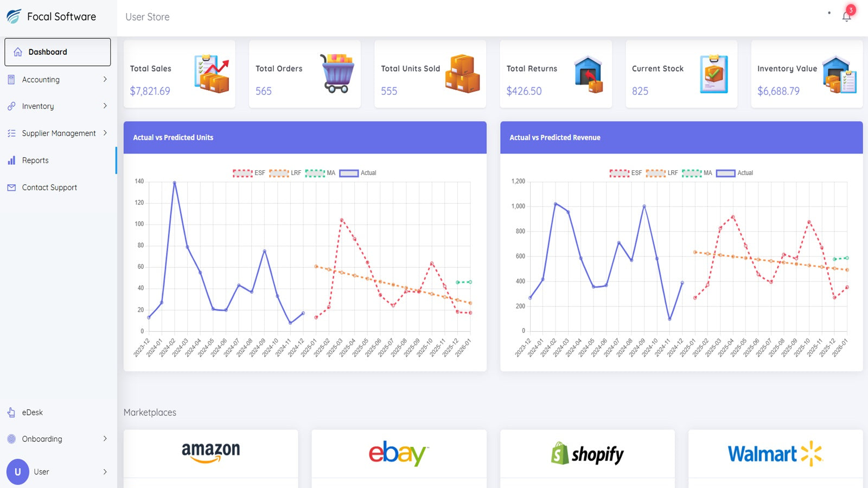This screenshot has height=488, width=868.
Task: Click the Total Units Sold boxes icon
Action: (x=462, y=74)
